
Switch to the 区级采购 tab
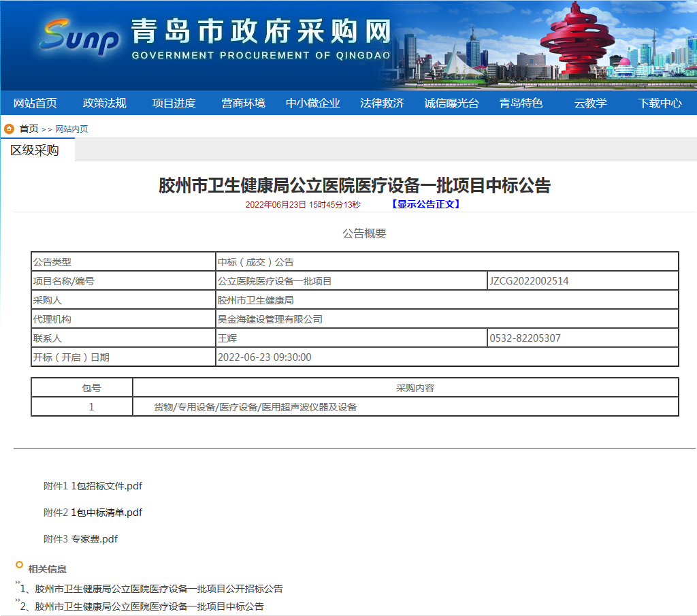pyautogui.click(x=35, y=150)
